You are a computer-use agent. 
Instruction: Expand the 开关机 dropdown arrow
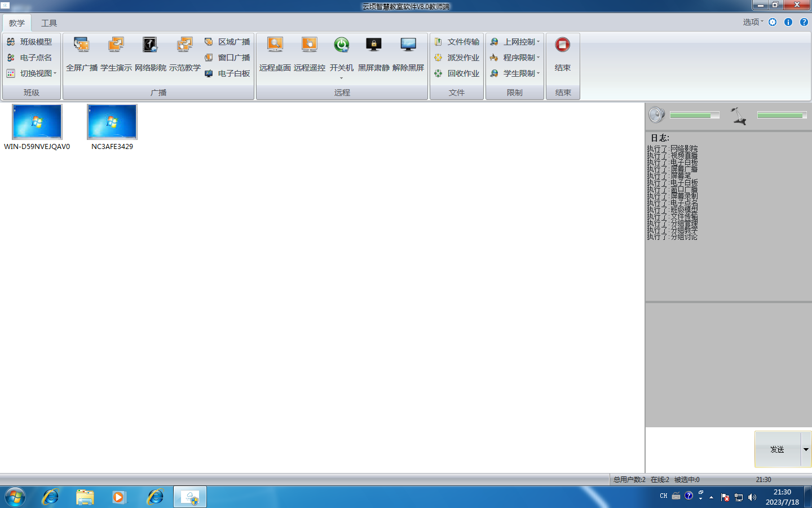[342, 78]
